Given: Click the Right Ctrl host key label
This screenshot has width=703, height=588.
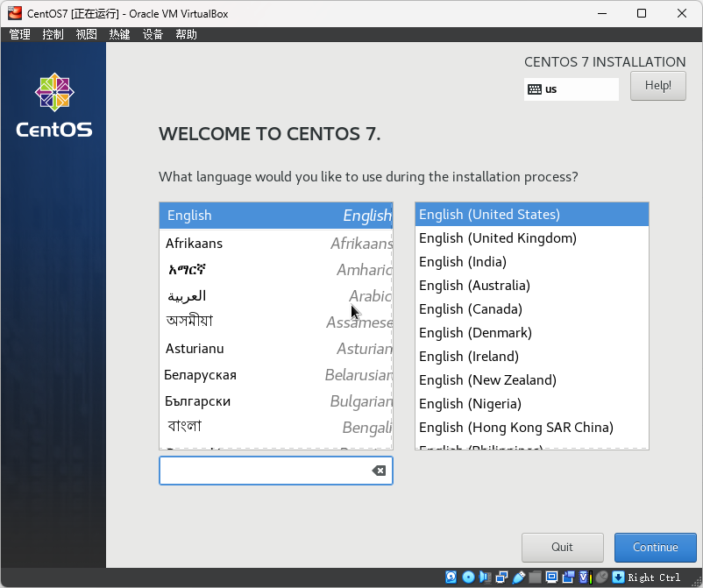Looking at the screenshot, I should pos(654,577).
